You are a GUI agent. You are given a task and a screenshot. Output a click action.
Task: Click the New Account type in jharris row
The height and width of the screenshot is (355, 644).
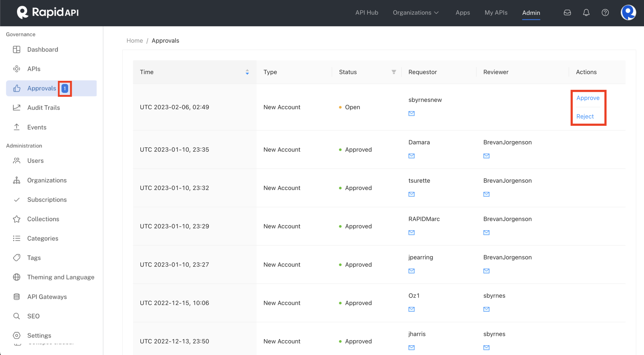pos(282,341)
